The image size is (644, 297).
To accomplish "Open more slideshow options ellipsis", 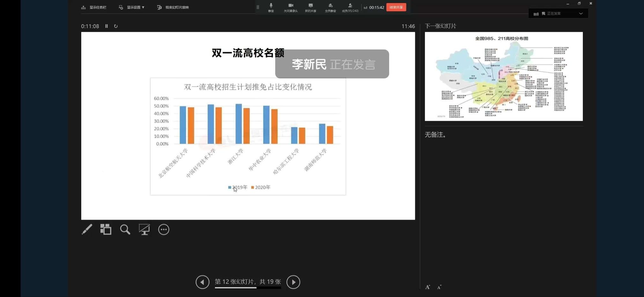I will (x=164, y=229).
